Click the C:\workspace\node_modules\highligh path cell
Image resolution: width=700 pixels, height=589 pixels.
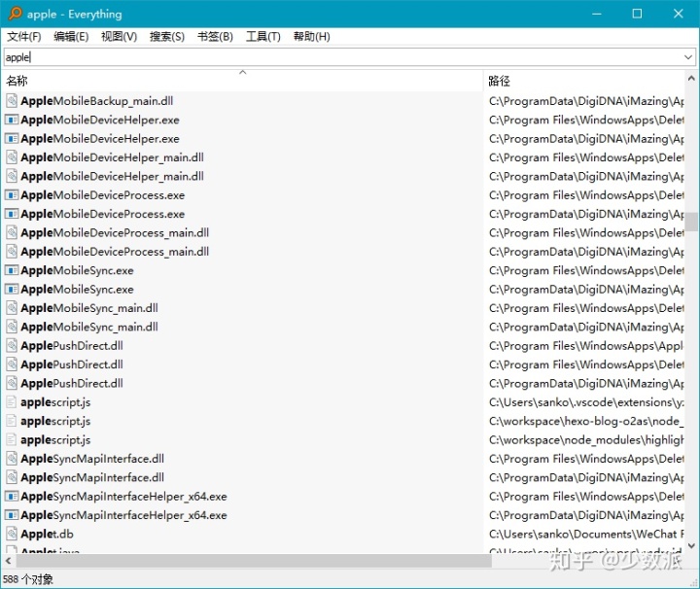click(586, 439)
